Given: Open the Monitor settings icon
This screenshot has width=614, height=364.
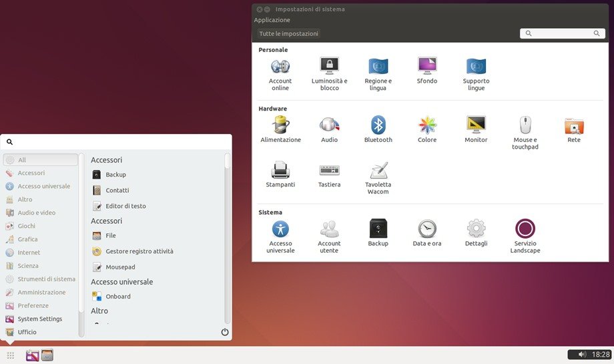Looking at the screenshot, I should (476, 126).
